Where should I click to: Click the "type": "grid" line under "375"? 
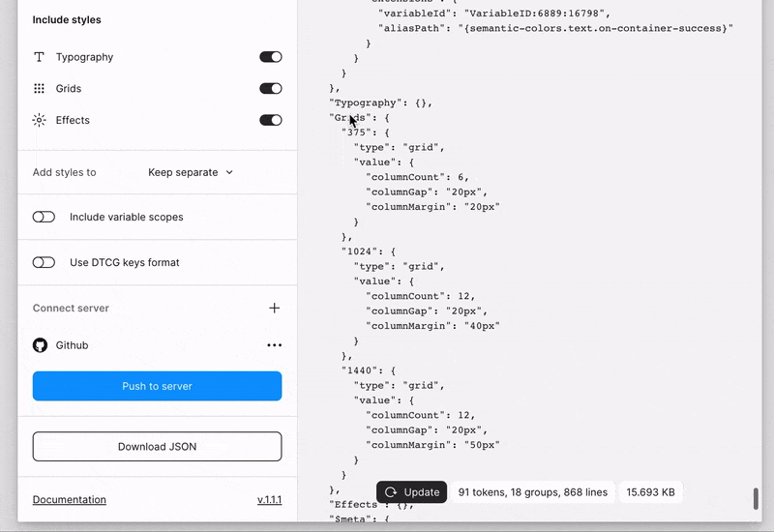[399, 147]
